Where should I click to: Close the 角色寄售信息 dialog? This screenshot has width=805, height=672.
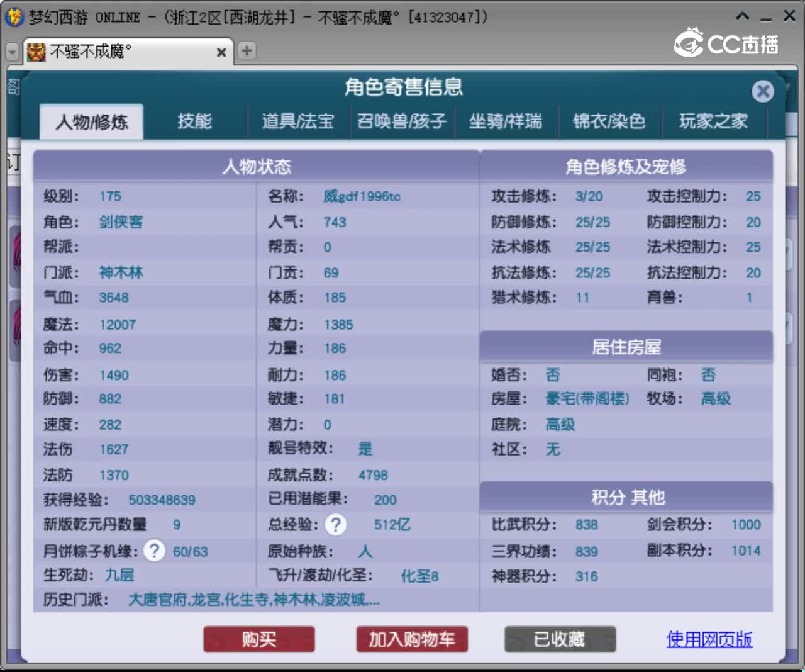(x=763, y=92)
